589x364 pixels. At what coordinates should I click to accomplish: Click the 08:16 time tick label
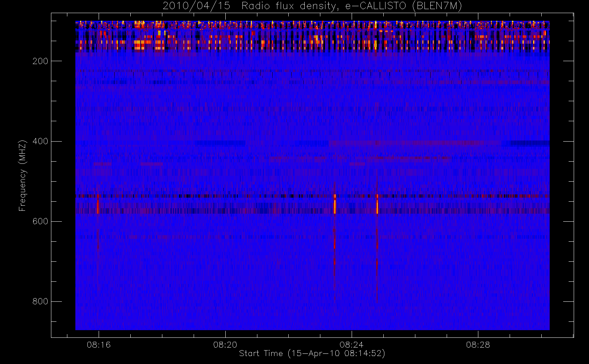click(x=99, y=344)
